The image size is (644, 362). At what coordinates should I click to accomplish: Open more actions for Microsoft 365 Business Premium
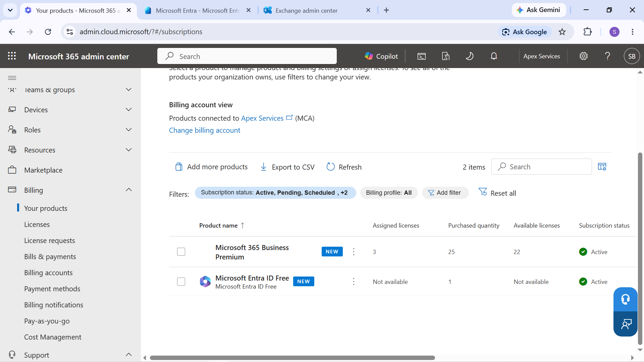[354, 252]
